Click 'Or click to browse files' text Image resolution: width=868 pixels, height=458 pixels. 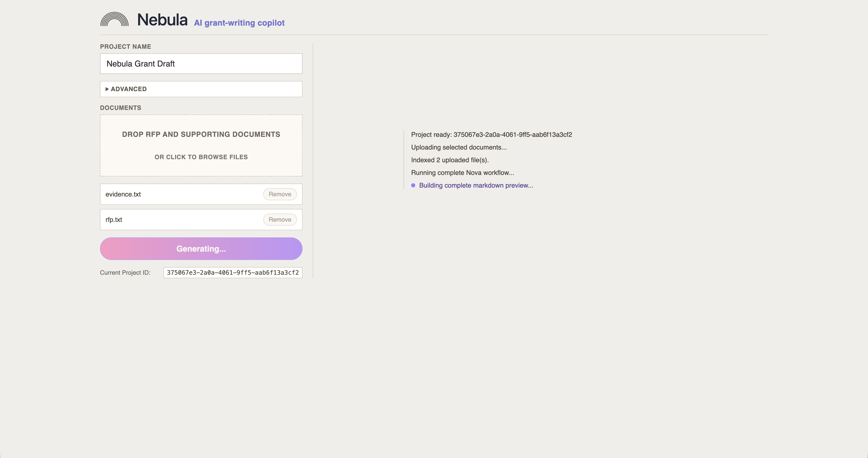[x=201, y=157]
